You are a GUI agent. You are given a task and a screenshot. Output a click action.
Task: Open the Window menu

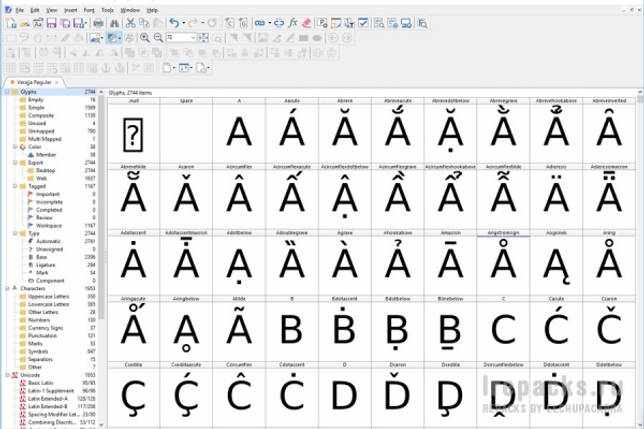[130, 10]
